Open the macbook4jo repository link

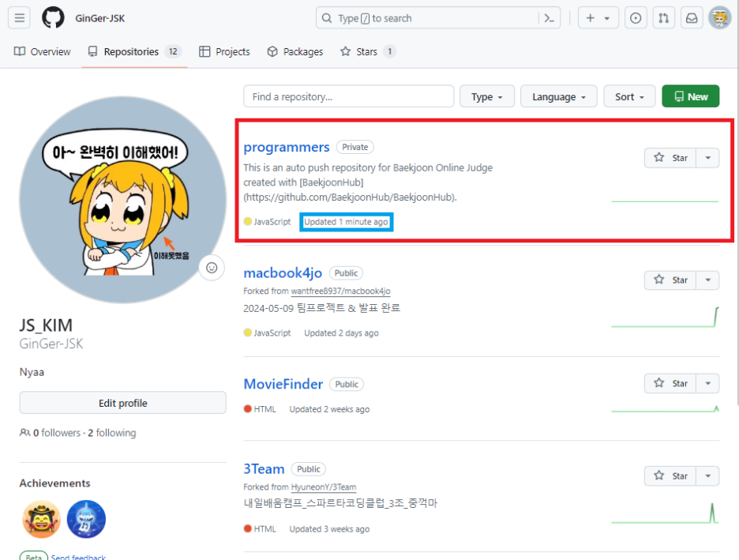[283, 273]
